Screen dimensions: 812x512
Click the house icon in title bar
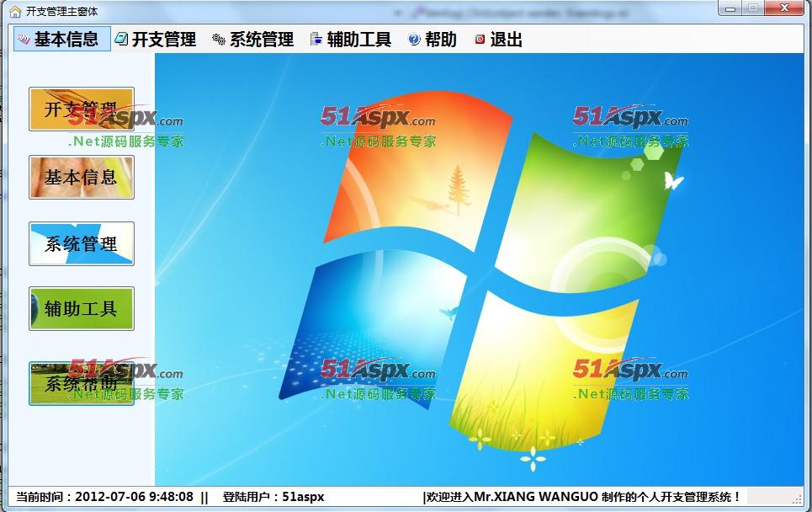(x=15, y=12)
